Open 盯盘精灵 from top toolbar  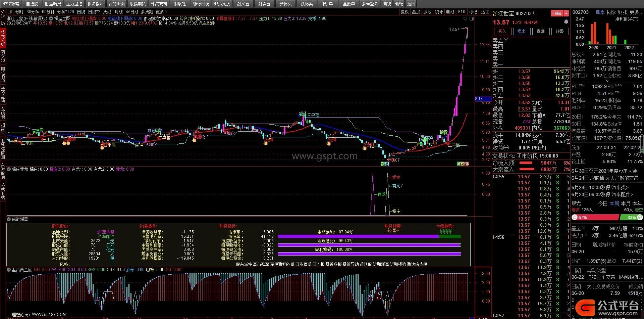pyautogui.click(x=53, y=4)
